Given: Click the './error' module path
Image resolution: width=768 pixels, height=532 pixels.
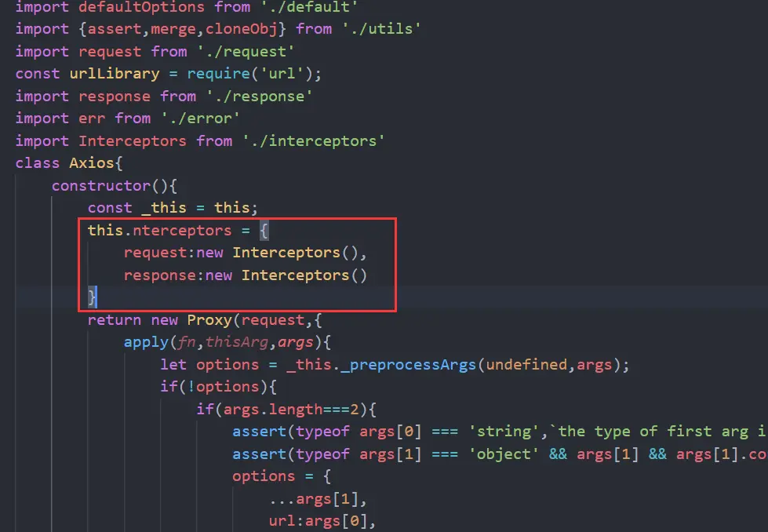Looking at the screenshot, I should (200, 118).
